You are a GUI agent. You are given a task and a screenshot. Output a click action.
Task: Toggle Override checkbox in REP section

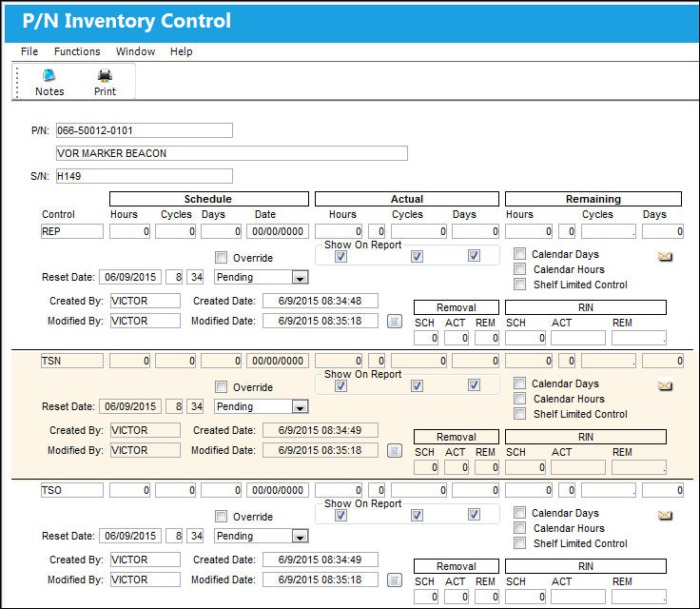click(x=221, y=257)
